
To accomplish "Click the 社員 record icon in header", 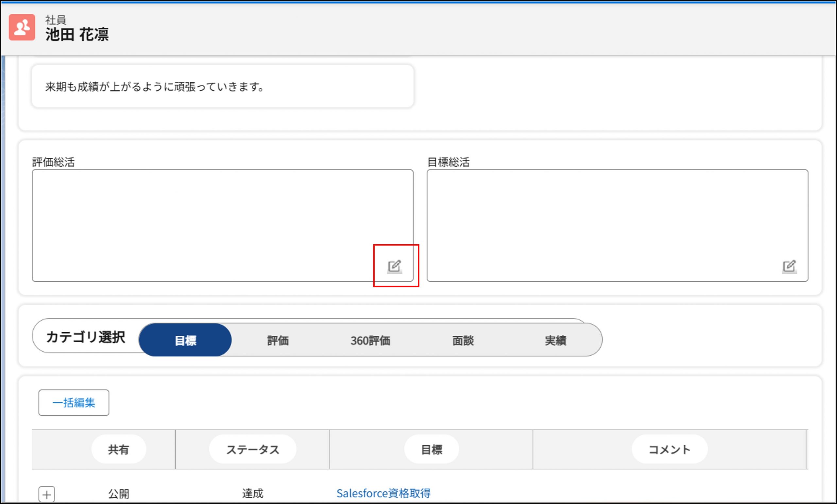I will click(22, 27).
